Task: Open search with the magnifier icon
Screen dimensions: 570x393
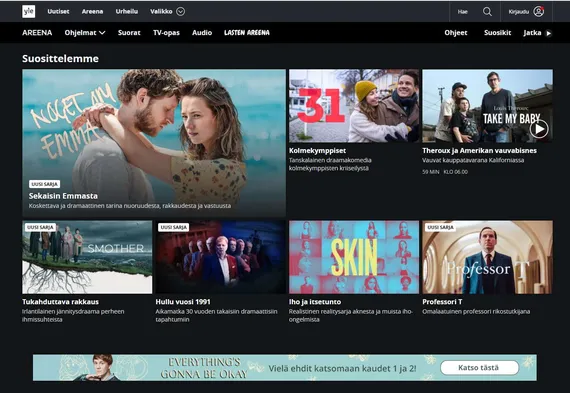Action: click(x=487, y=12)
